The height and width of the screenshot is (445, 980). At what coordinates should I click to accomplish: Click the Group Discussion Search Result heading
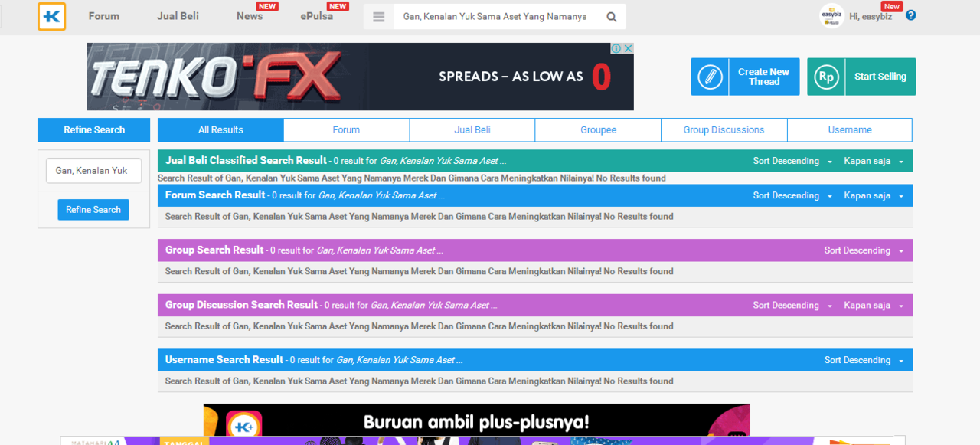coord(241,305)
